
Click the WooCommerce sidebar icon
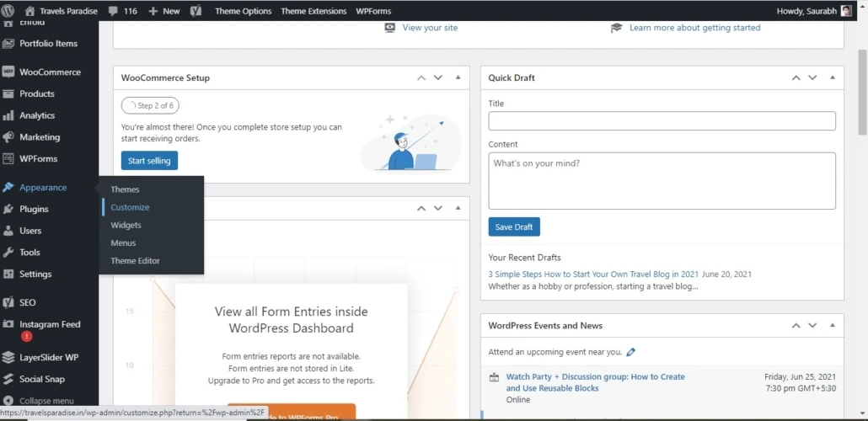click(x=8, y=72)
